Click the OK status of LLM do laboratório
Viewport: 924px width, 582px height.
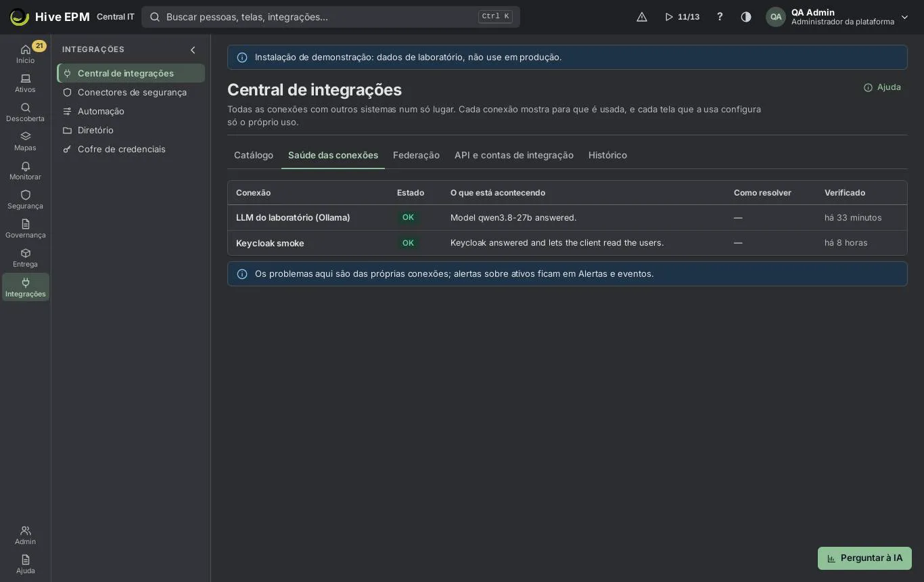(x=408, y=217)
